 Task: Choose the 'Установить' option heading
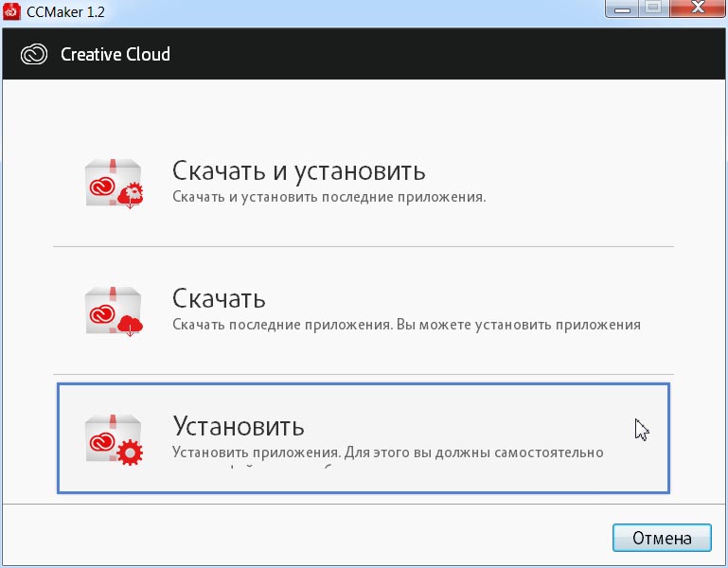239,426
